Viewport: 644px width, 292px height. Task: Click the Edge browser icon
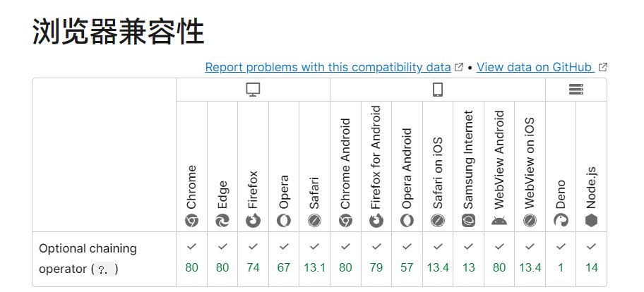point(222,221)
